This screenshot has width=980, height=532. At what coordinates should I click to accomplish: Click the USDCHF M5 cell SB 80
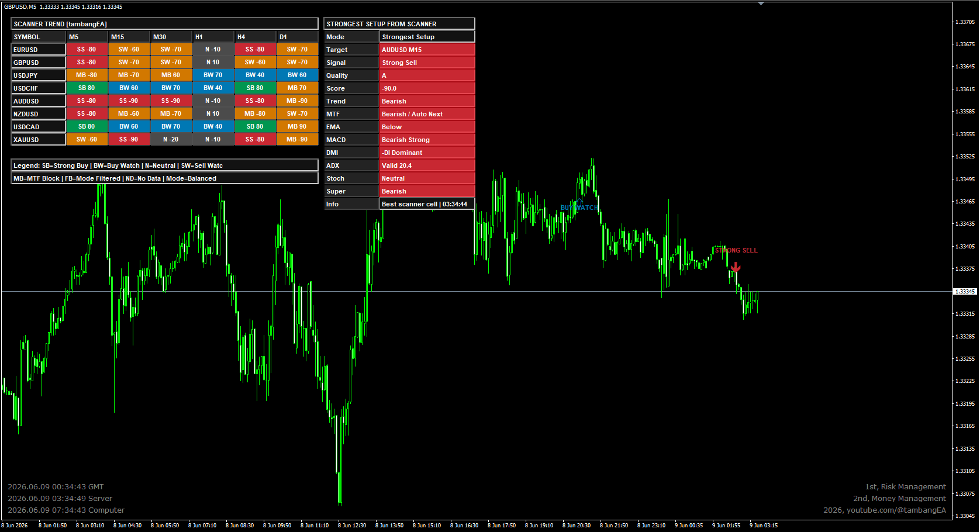87,88
